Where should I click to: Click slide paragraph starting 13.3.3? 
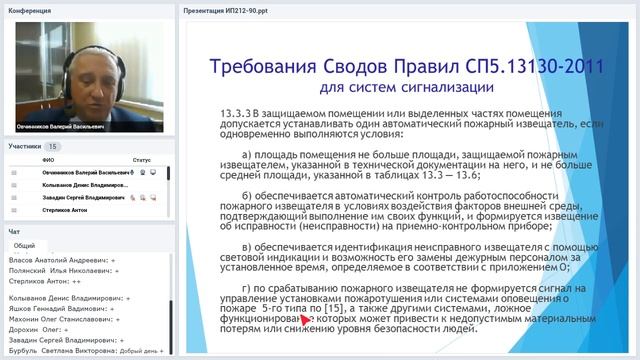[411, 124]
